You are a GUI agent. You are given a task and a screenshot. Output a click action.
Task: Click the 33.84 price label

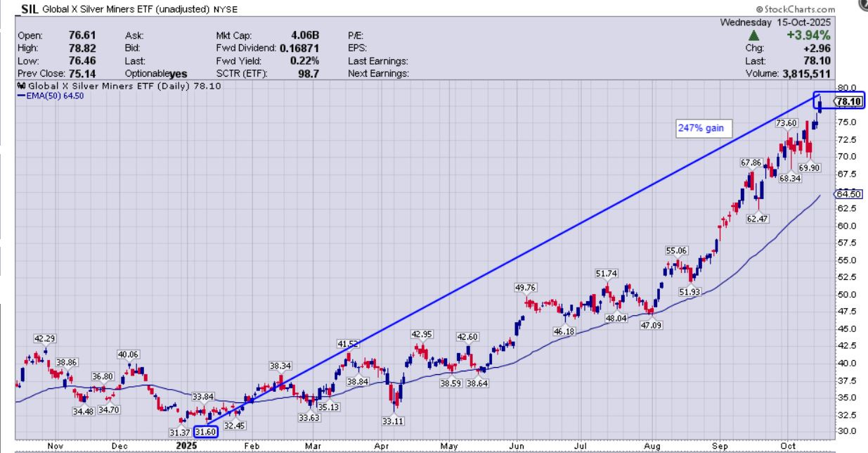(203, 397)
